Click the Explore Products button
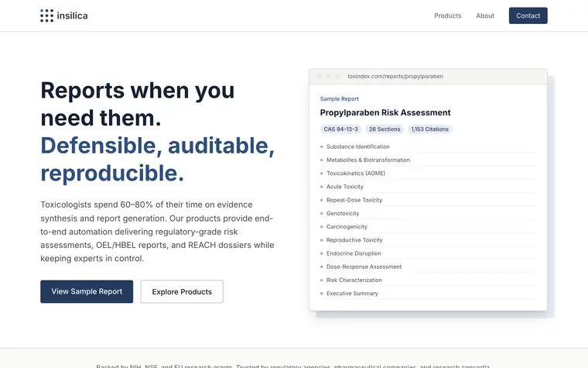Image resolution: width=588 pixels, height=368 pixels. [182, 292]
